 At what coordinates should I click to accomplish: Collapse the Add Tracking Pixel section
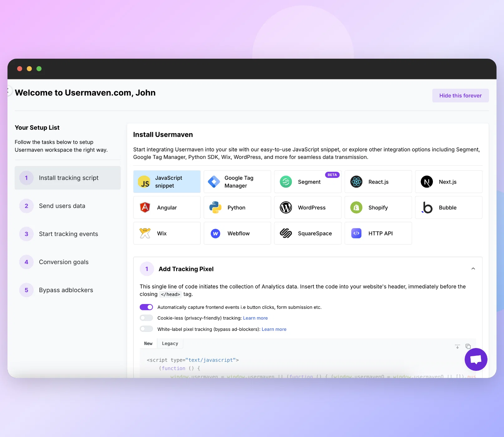(x=473, y=269)
